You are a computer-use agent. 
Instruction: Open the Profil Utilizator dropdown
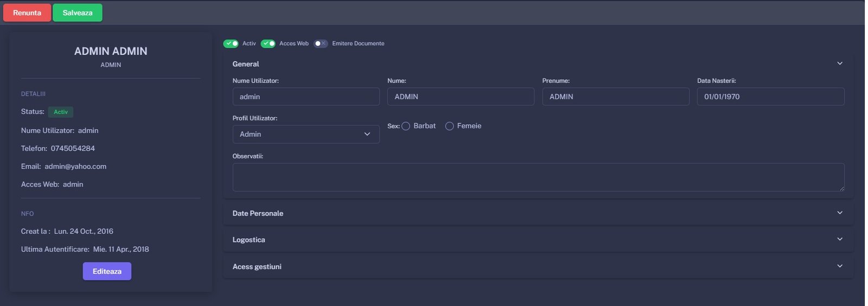[305, 134]
